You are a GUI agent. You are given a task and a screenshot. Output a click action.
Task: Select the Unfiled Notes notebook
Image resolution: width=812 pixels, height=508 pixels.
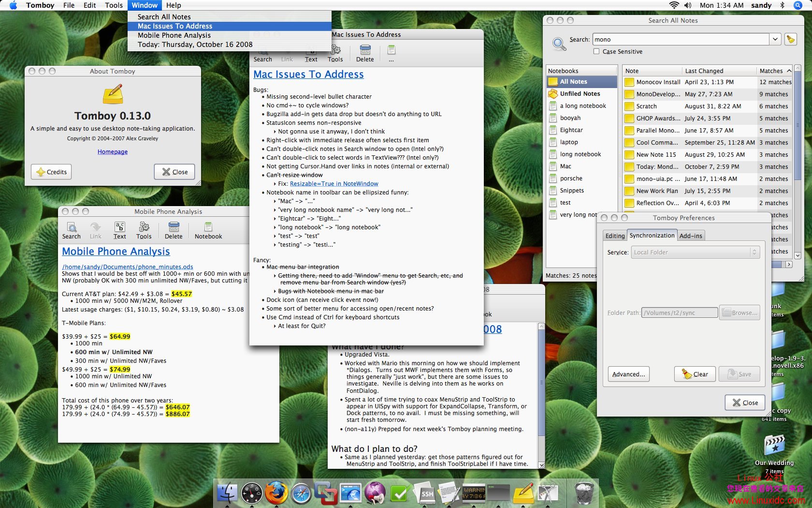point(582,94)
